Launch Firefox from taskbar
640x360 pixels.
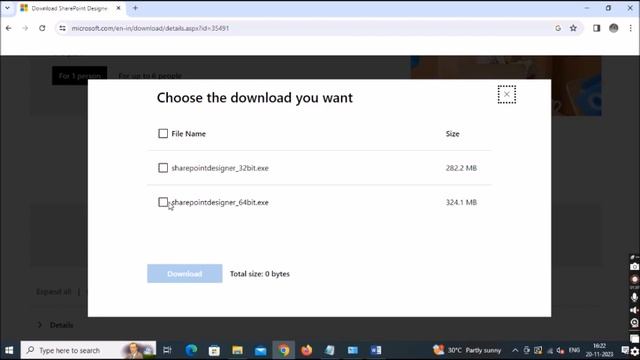tap(307, 350)
